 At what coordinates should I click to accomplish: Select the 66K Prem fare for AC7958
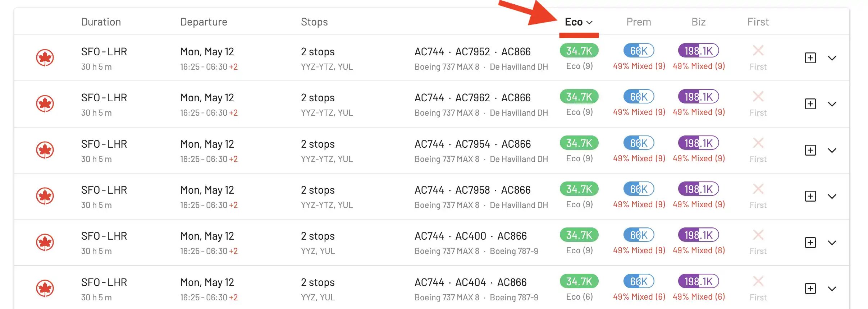[639, 189]
